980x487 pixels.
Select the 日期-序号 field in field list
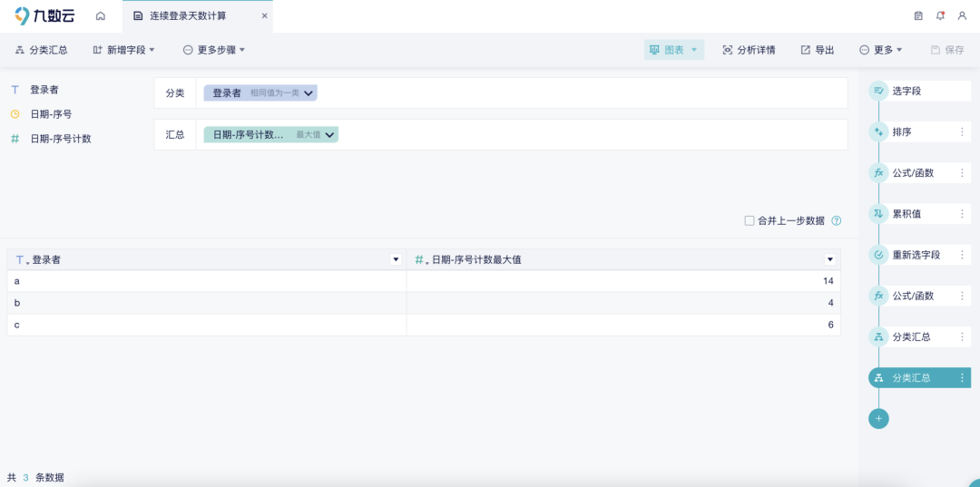pos(51,114)
